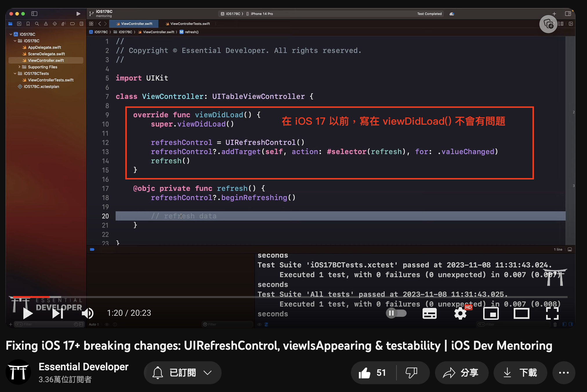This screenshot has height=392, width=587.
Task: Download the video with 下載
Action: coord(520,373)
